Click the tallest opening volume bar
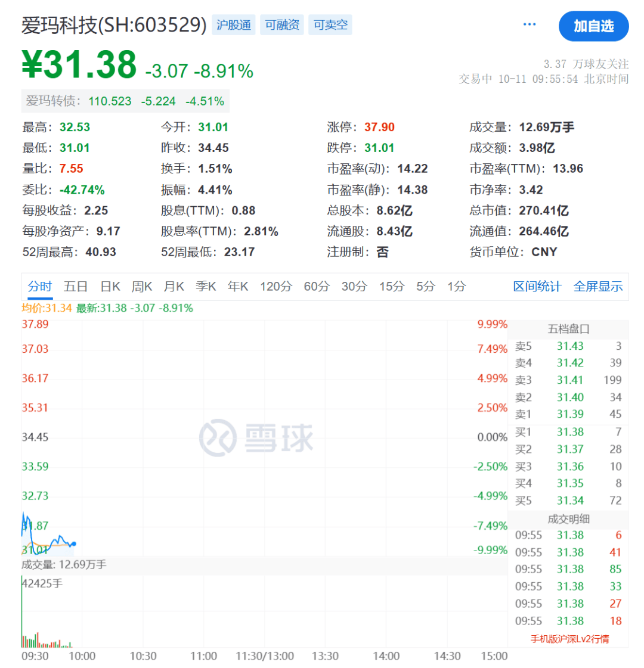644x668 pixels. 21,611
